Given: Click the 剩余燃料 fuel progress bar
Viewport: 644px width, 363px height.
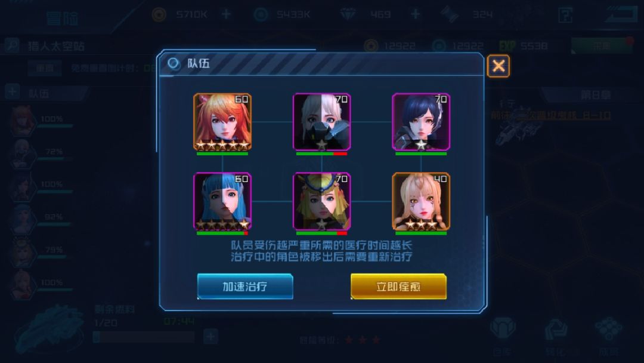Looking at the screenshot, I should click(144, 337).
